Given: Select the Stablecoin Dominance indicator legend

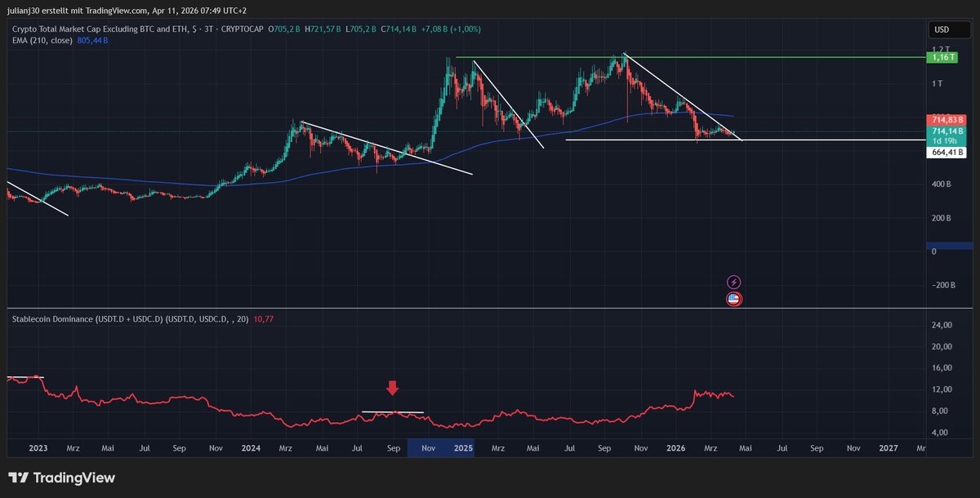Looking at the screenshot, I should coord(131,319).
